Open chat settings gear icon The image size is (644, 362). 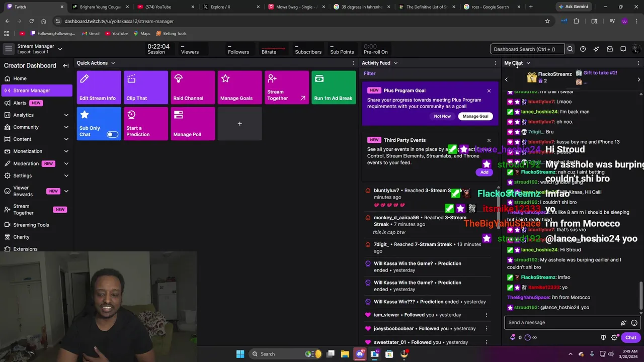pyautogui.click(x=614, y=338)
